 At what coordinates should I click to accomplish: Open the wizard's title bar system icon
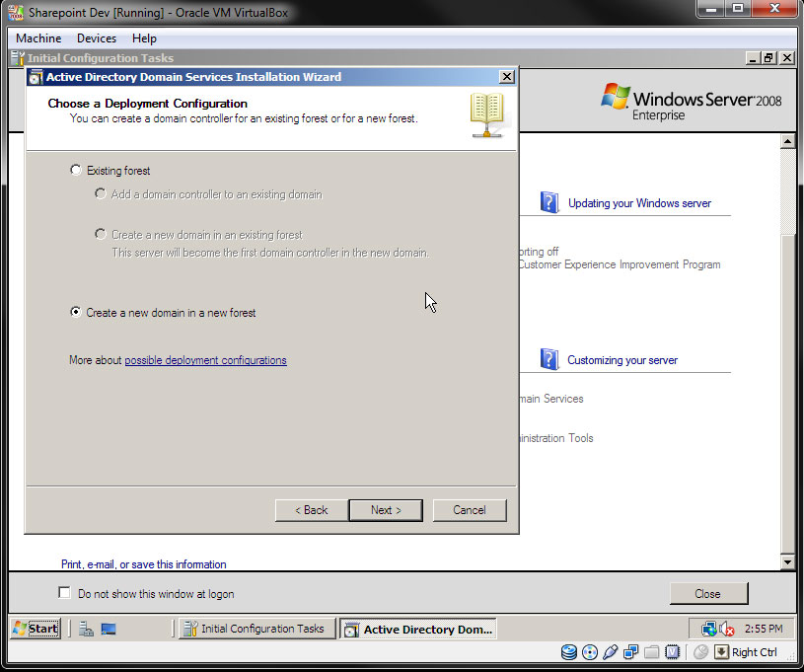36,77
